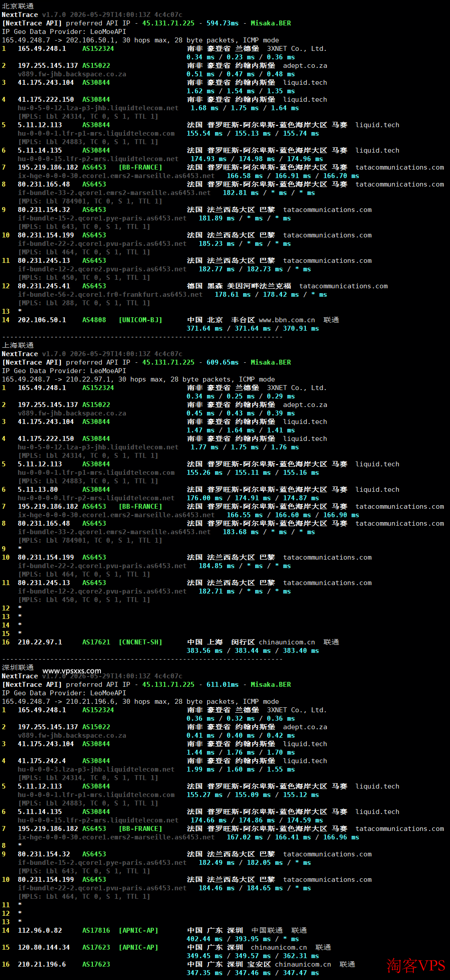Click latency '181.89 ms' in Beijing trace

coord(217,218)
